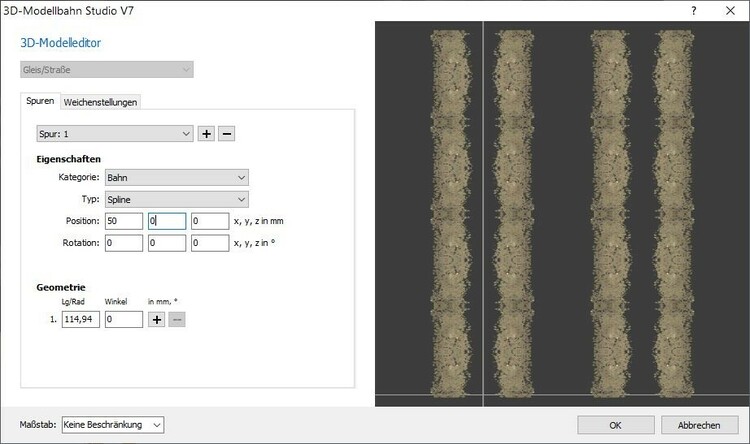Confirm with the OK button
Viewport: 750px width, 444px height.
[x=616, y=425]
